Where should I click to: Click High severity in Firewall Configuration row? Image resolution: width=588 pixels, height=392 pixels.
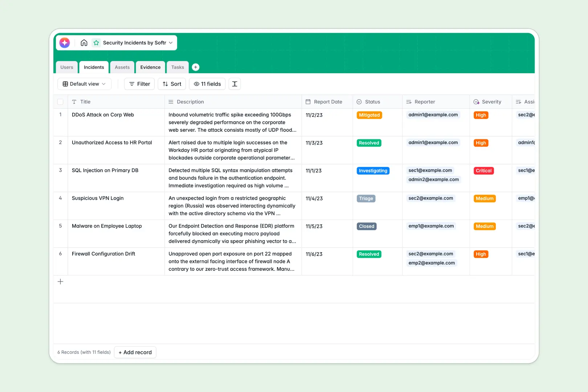481,254
